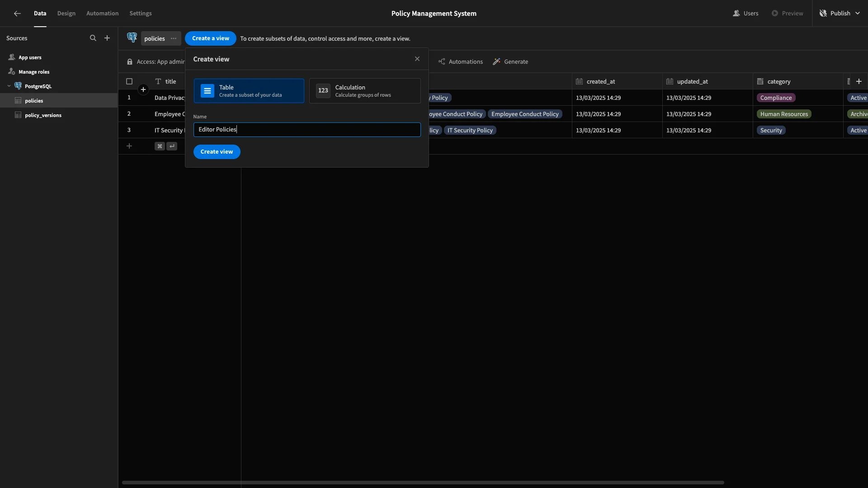The height and width of the screenshot is (488, 868).
Task: Click the back arrow icon
Action: coord(17,14)
